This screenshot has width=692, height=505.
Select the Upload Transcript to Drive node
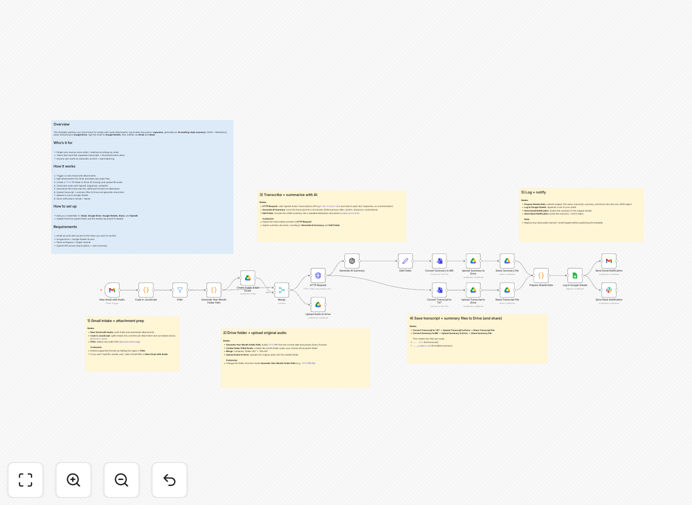point(473,290)
